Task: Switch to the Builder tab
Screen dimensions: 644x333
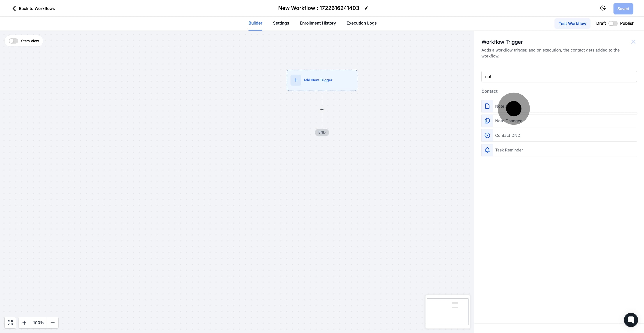Action: pyautogui.click(x=255, y=23)
